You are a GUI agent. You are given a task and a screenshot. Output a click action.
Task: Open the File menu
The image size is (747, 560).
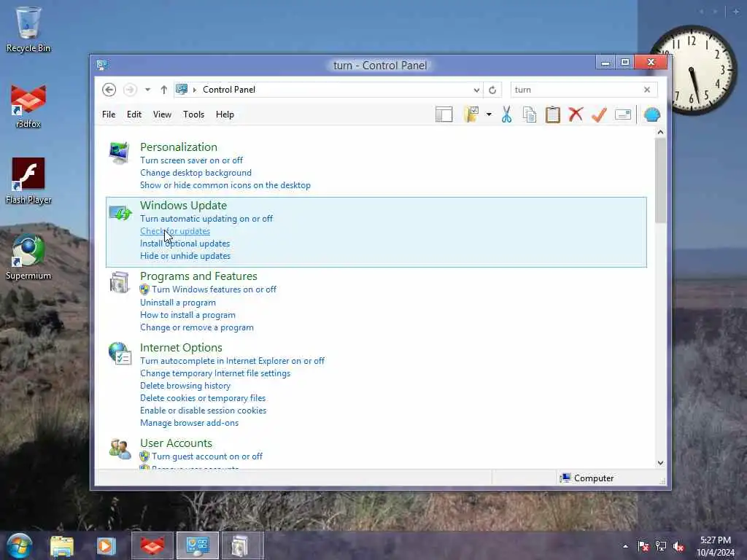tap(109, 114)
